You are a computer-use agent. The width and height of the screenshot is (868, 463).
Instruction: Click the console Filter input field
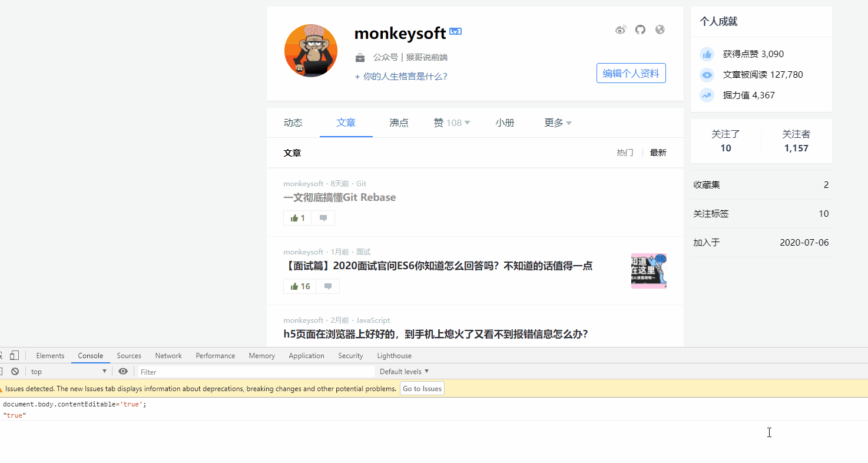(256, 372)
